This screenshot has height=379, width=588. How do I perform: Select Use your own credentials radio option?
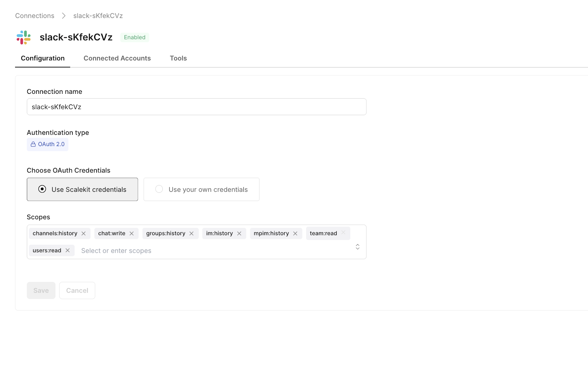(201, 189)
